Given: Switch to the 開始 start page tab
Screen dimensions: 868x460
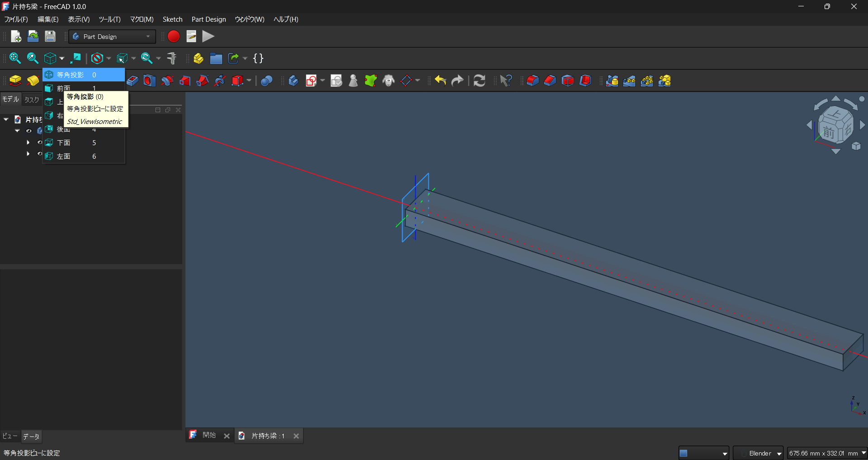Looking at the screenshot, I should 209,435.
